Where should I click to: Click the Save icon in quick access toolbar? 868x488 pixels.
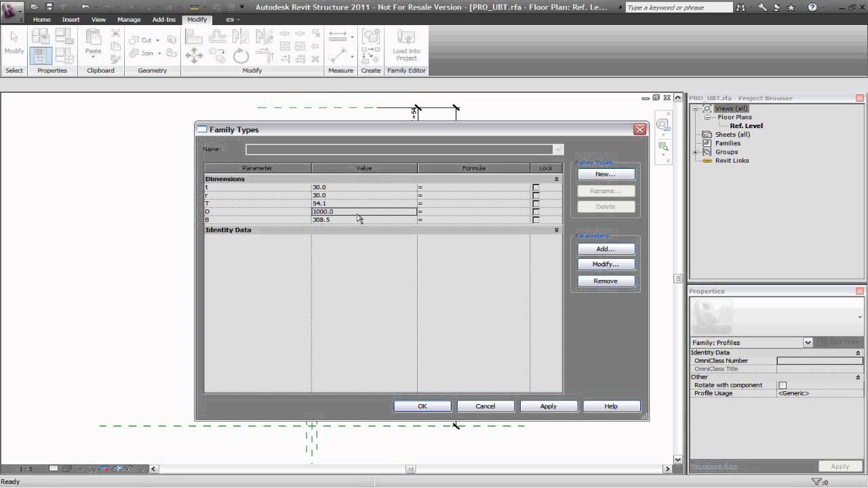pos(49,7)
